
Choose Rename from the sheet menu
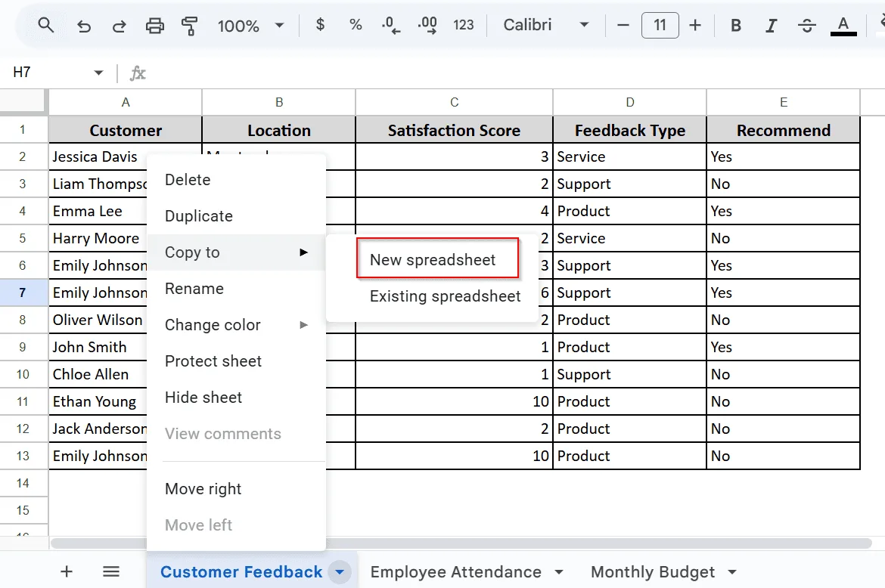coord(236,289)
